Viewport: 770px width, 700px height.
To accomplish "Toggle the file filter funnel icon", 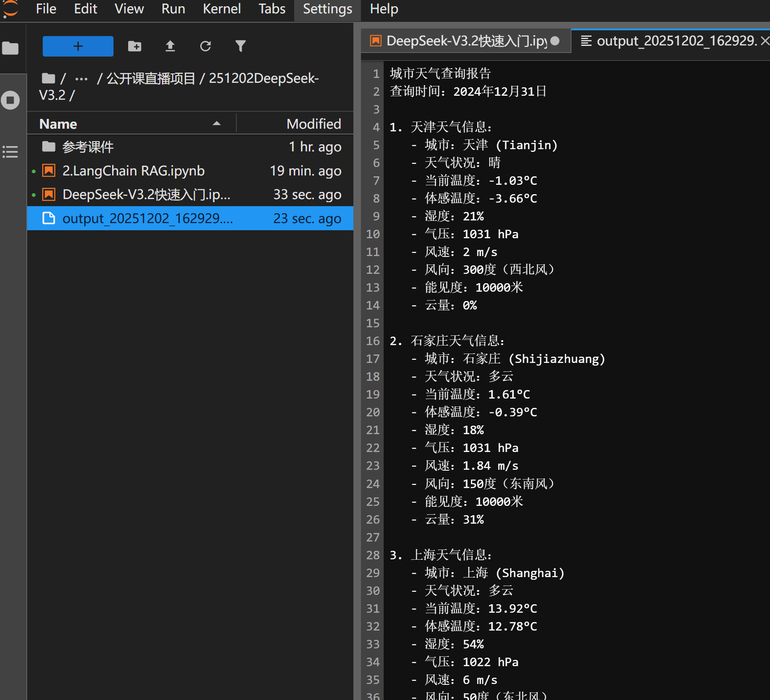I will click(x=240, y=46).
